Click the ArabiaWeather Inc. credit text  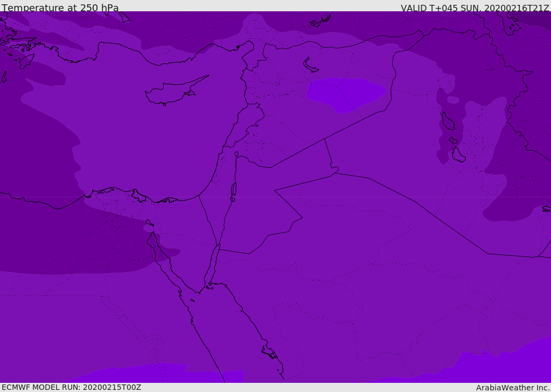(513, 388)
